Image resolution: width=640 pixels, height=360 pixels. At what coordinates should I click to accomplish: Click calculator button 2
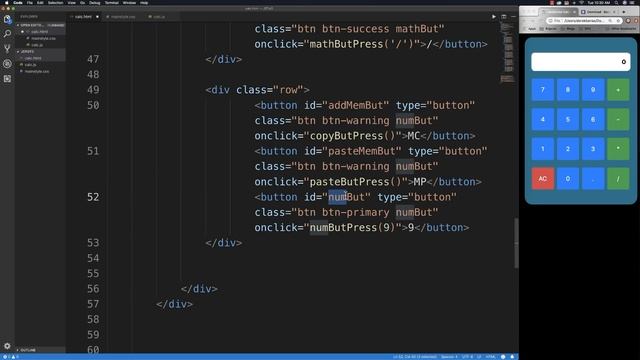(568, 149)
